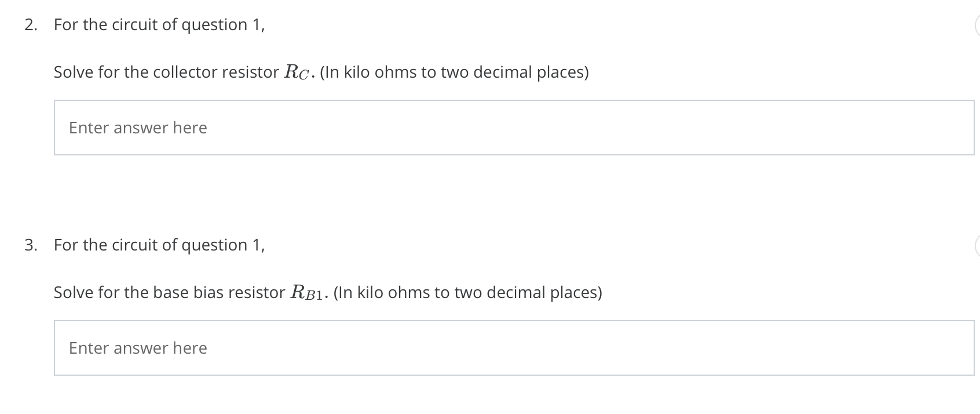Click the answer box for collector resistor Rc

[x=515, y=127]
